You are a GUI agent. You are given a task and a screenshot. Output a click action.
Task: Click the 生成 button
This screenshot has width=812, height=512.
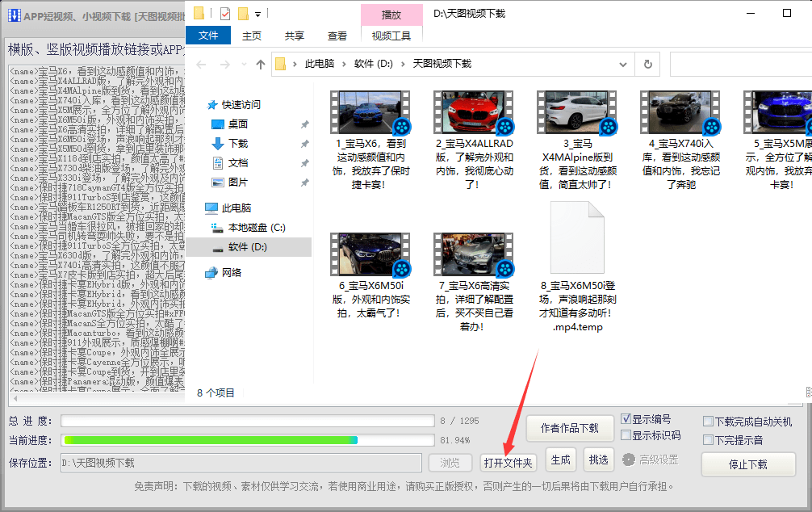[560, 460]
